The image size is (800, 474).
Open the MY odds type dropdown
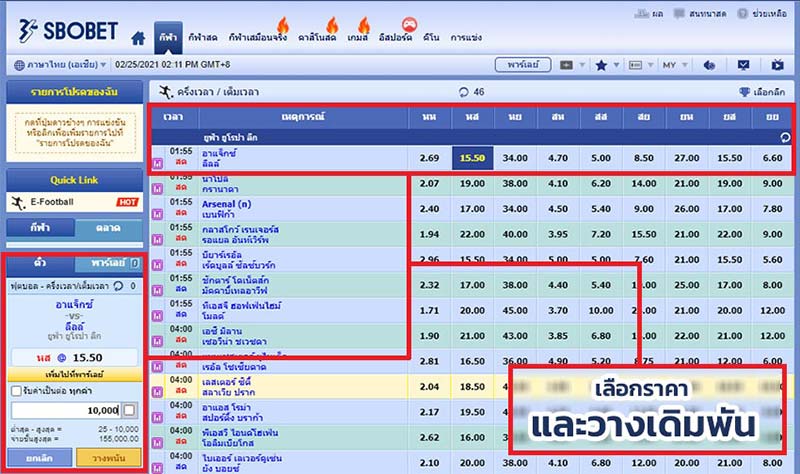(x=675, y=65)
